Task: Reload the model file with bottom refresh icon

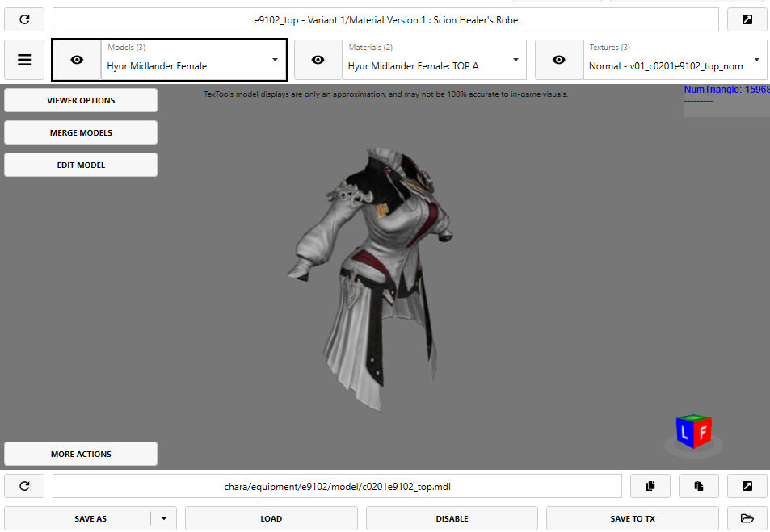Action: click(x=24, y=486)
